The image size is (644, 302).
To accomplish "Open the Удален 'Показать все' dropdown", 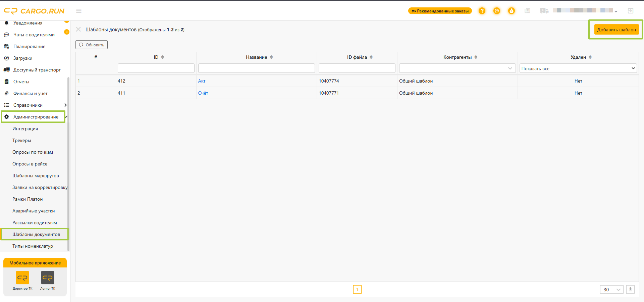I will tap(578, 68).
